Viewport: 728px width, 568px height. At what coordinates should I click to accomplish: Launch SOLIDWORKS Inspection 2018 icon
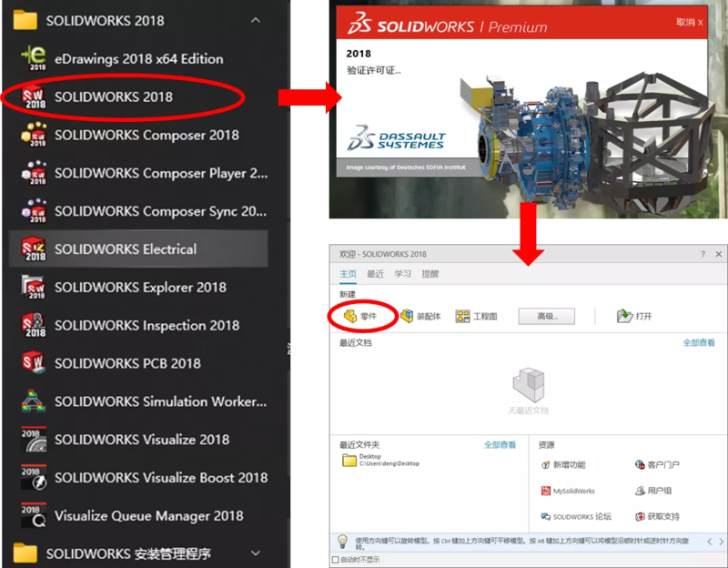click(x=34, y=325)
